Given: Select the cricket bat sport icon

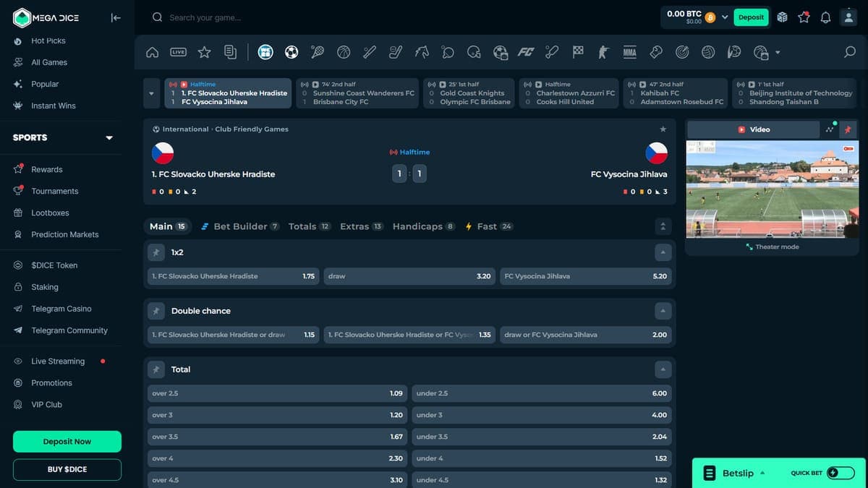Looking at the screenshot, I should click(552, 52).
